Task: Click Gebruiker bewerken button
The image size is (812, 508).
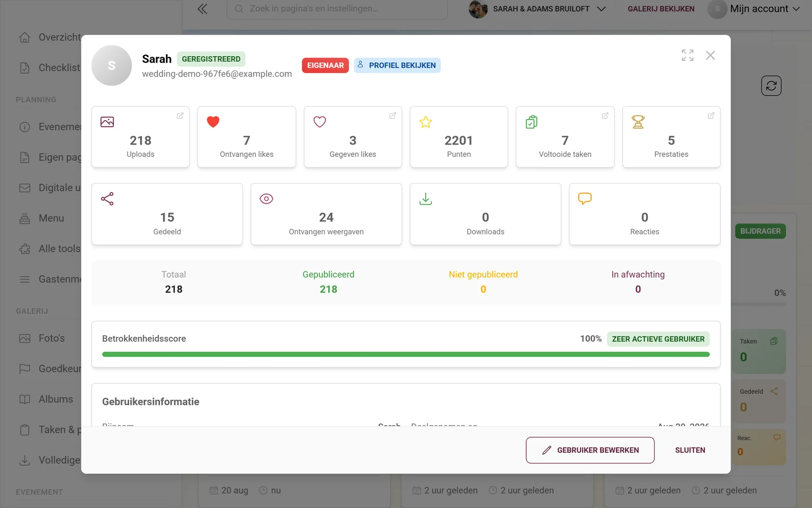Action: (x=590, y=450)
